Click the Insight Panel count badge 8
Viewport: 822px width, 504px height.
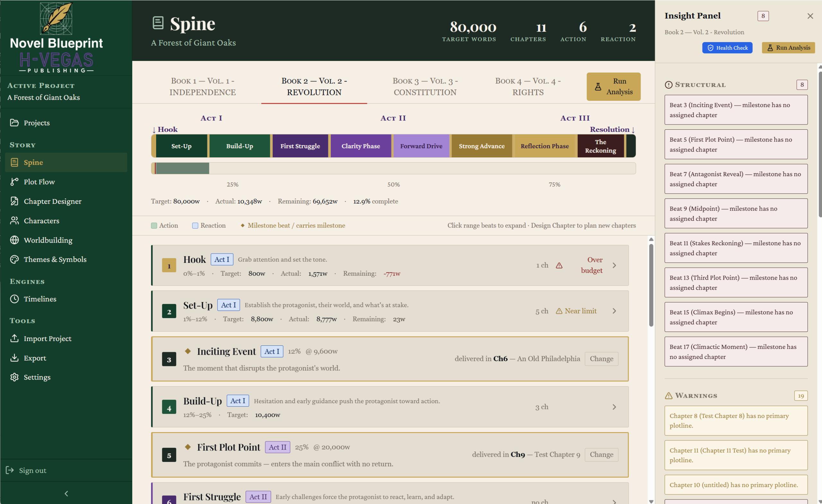coord(763,16)
